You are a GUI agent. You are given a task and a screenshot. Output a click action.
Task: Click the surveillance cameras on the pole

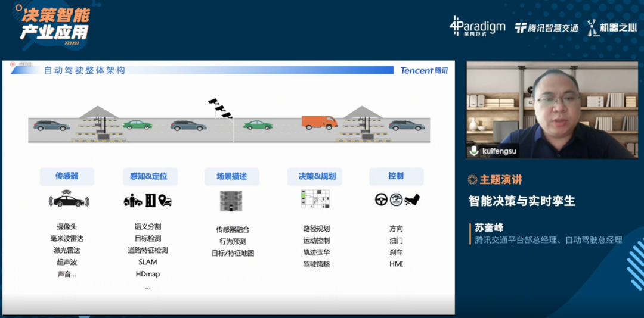[x=221, y=108]
